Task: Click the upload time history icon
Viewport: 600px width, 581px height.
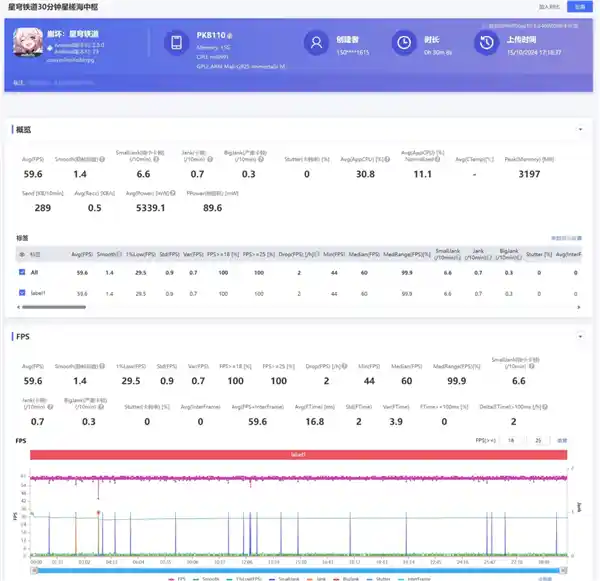Action: (x=486, y=42)
